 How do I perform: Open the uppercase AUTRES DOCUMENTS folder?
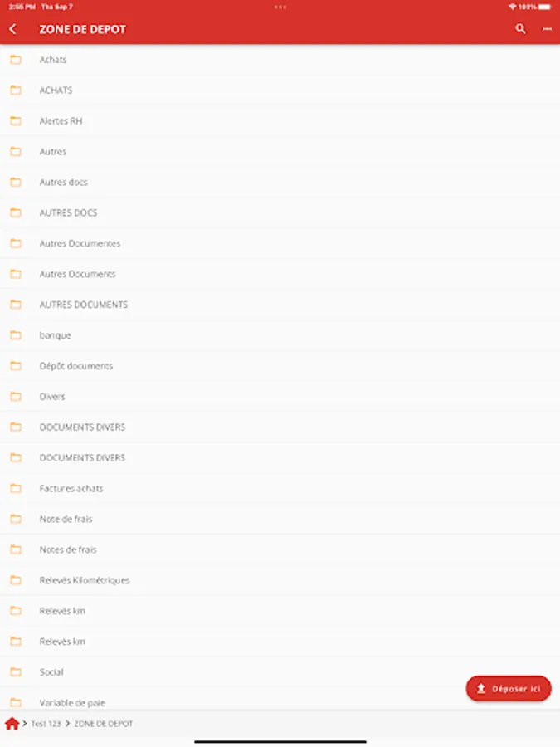pos(280,305)
